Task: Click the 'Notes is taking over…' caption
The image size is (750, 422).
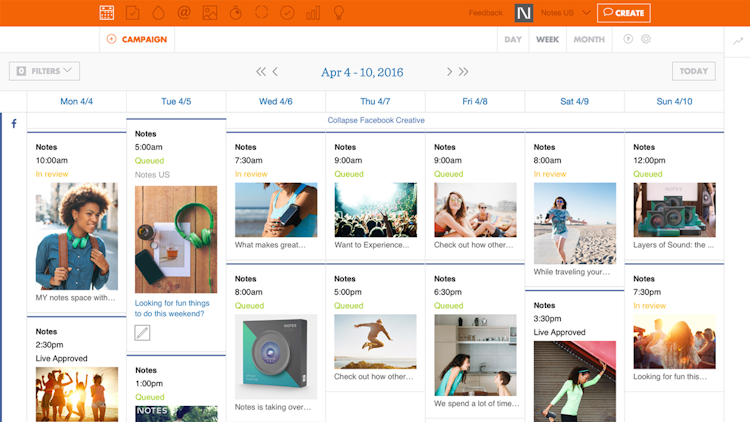Action: pos(273,407)
